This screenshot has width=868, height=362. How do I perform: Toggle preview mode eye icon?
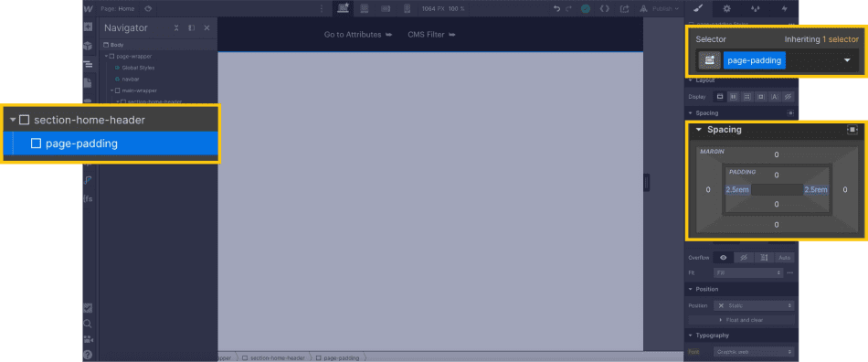tap(148, 9)
